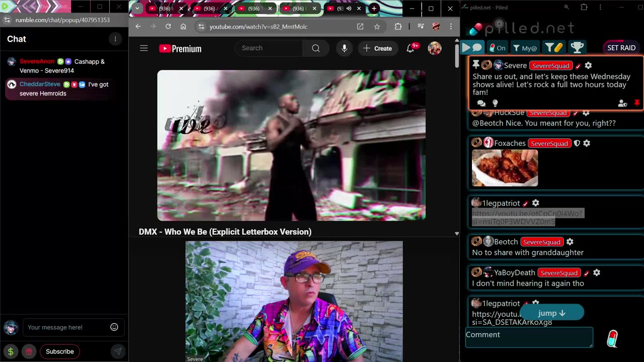Click the Create button on YouTube
This screenshot has height=362, width=644.
(377, 48)
